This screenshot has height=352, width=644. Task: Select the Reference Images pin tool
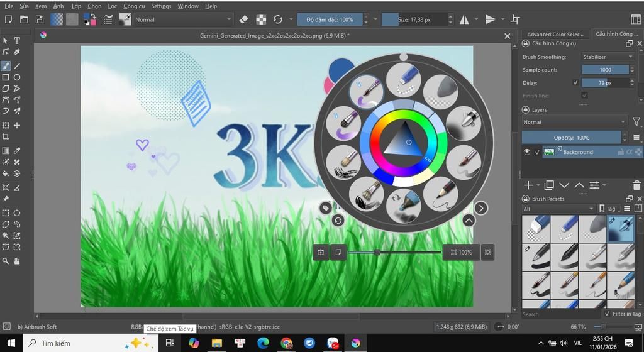(x=6, y=199)
